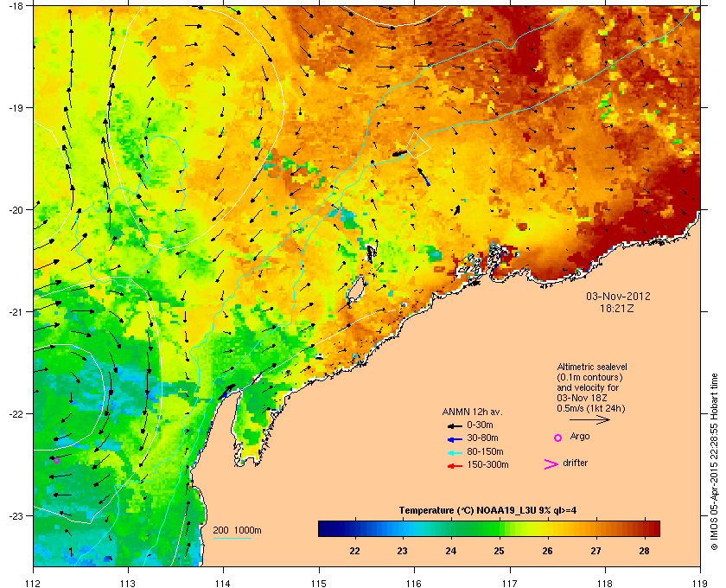Click the latitude axis label '-21'
The width and height of the screenshot is (726, 588).
[16, 312]
